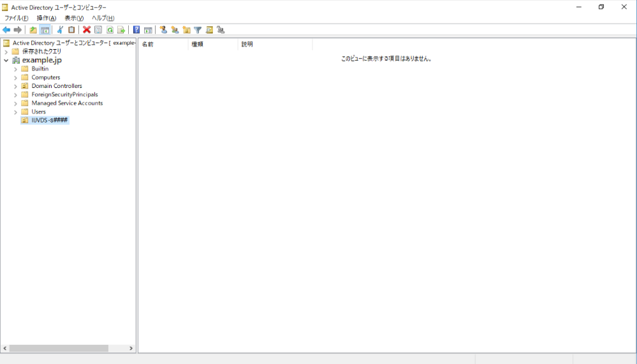Screen dimensions: 637x364
Task: Click the green Refresh icon
Action: (x=110, y=30)
